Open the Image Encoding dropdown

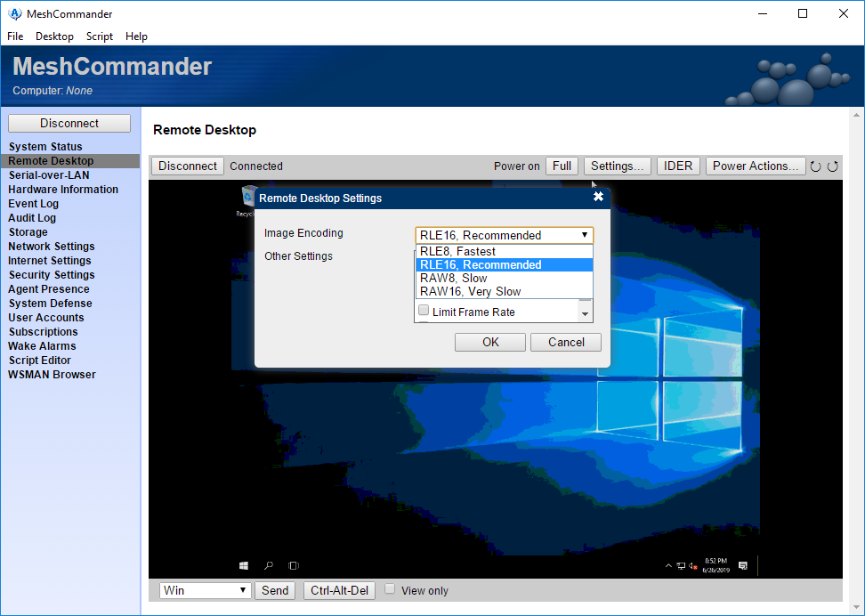[505, 235]
